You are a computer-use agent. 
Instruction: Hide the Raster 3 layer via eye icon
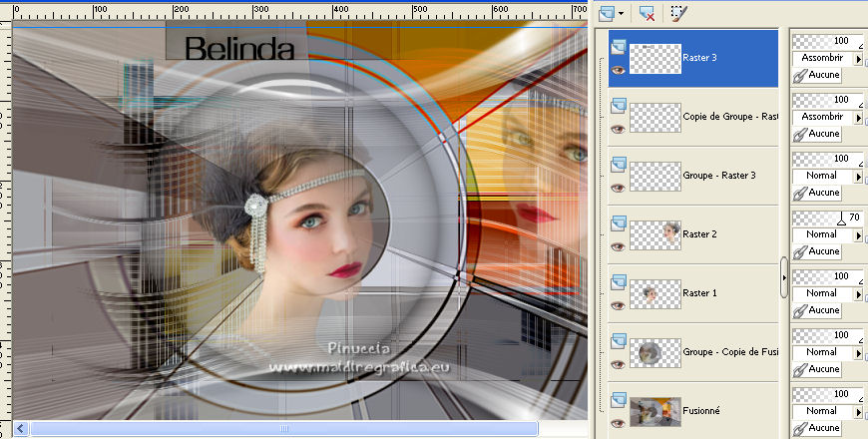tap(618, 70)
